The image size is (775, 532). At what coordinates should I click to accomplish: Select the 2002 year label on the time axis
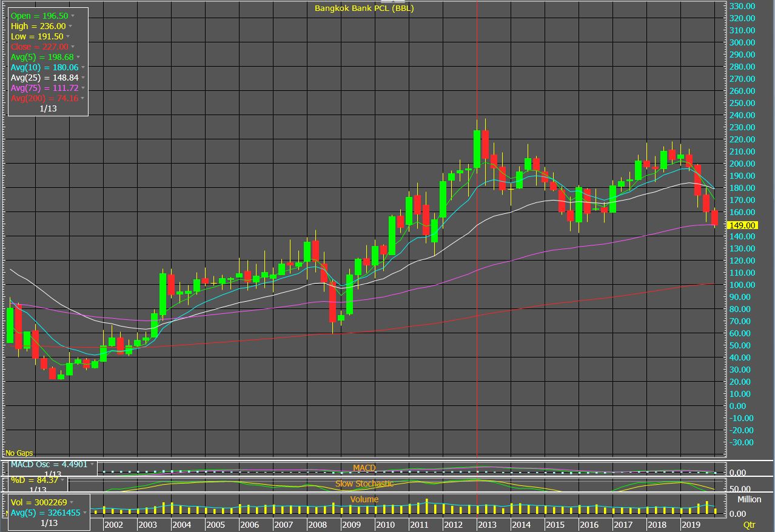113,525
